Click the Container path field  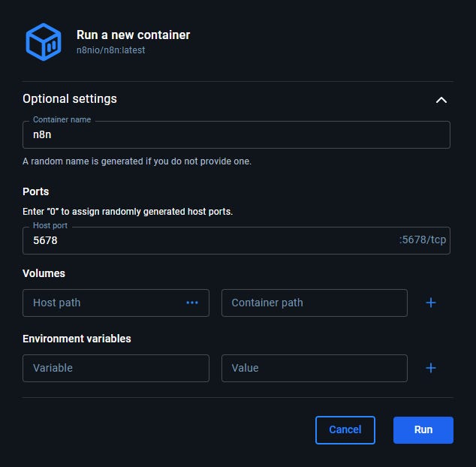coord(314,303)
